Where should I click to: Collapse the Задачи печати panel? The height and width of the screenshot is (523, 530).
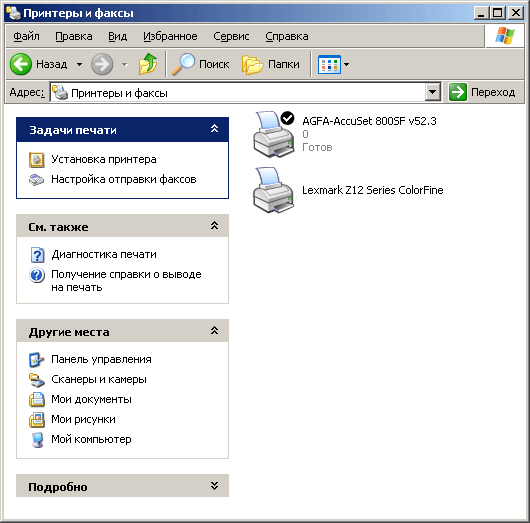pyautogui.click(x=214, y=129)
